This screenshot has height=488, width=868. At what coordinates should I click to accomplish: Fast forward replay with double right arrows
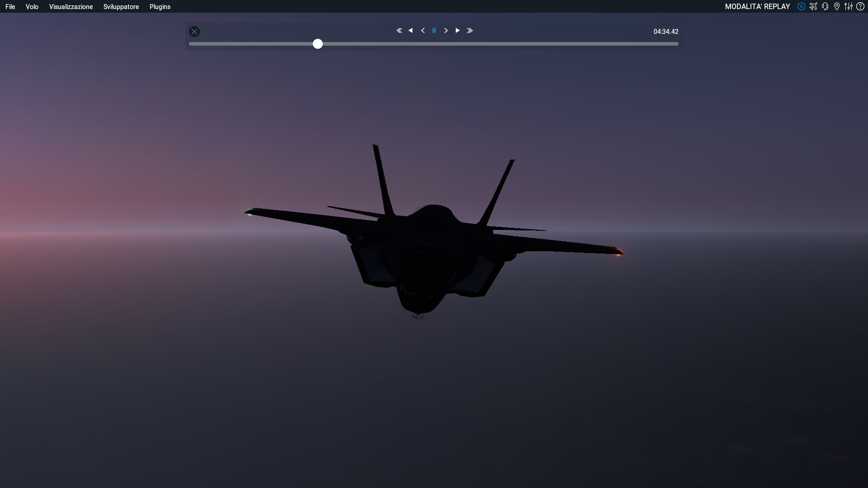click(x=470, y=31)
